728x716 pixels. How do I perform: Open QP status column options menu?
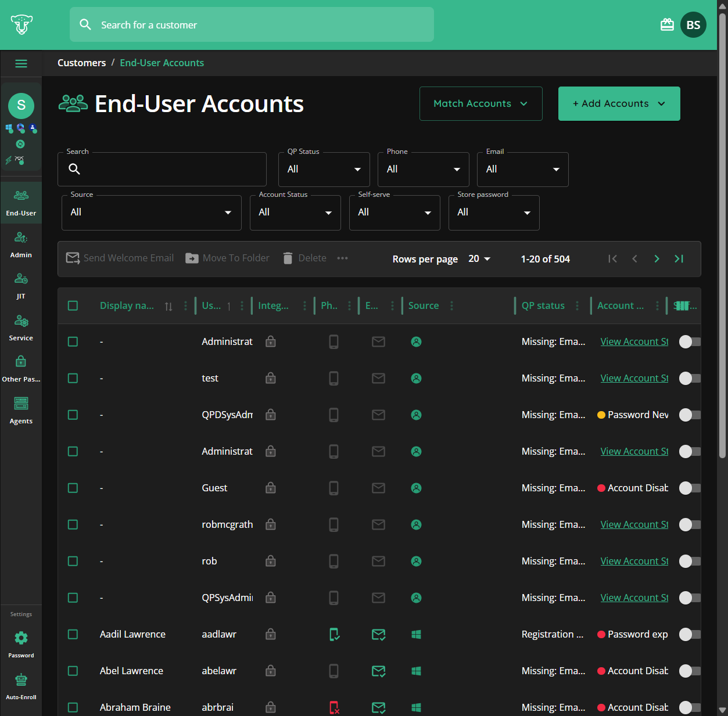point(577,305)
